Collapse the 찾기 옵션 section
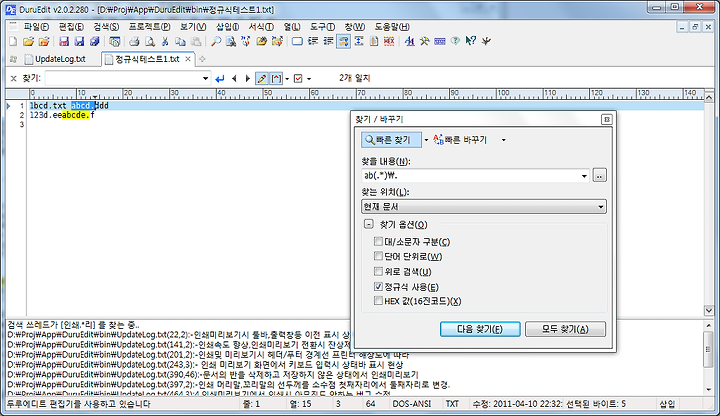Image resolution: width=720 pixels, height=416 pixels. 368,224
